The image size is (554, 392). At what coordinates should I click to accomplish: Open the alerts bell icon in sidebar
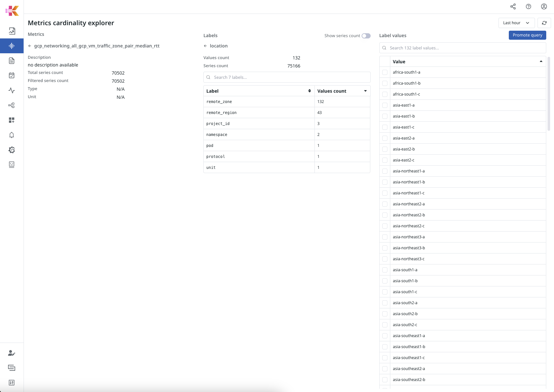pos(12,135)
